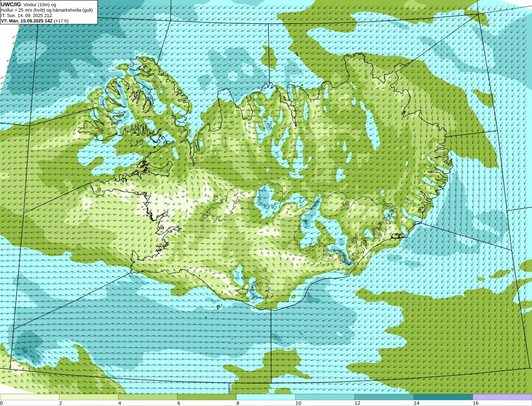Screen dimensions: 532x406
Task: Click the 2–4 m/s light green legend swatch
Action: point(89,397)
